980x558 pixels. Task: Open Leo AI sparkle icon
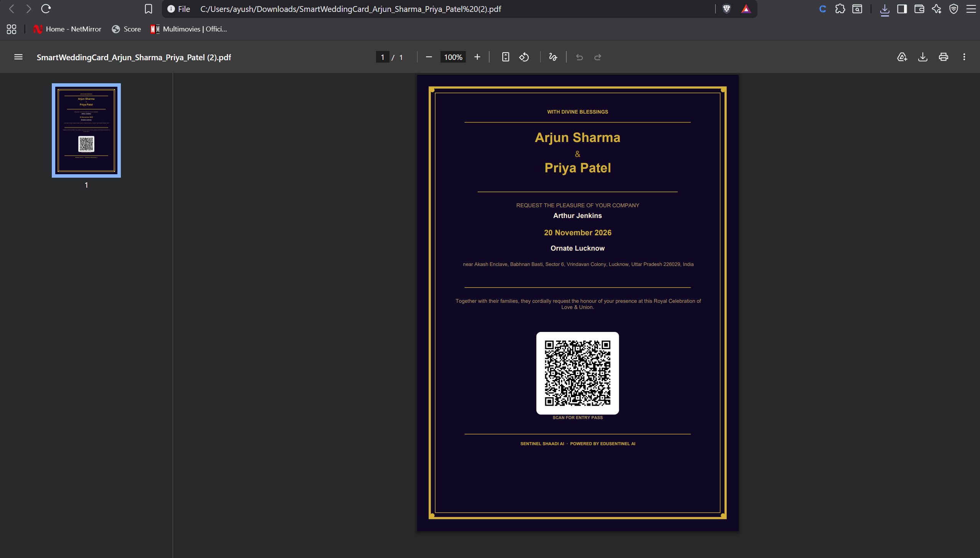pyautogui.click(x=937, y=9)
